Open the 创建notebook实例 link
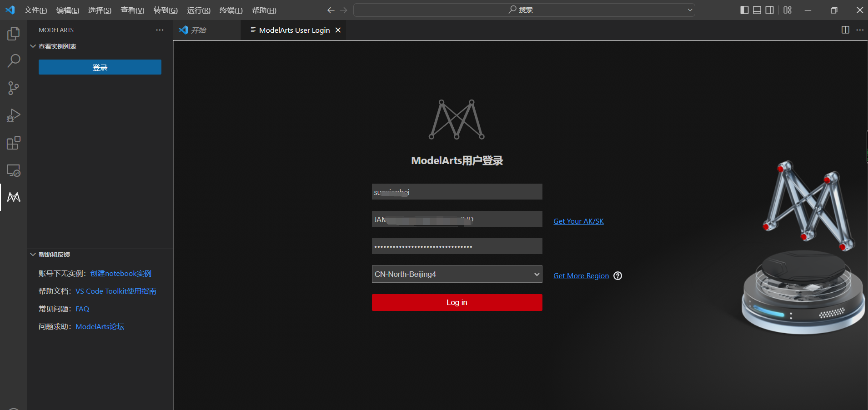 point(121,274)
